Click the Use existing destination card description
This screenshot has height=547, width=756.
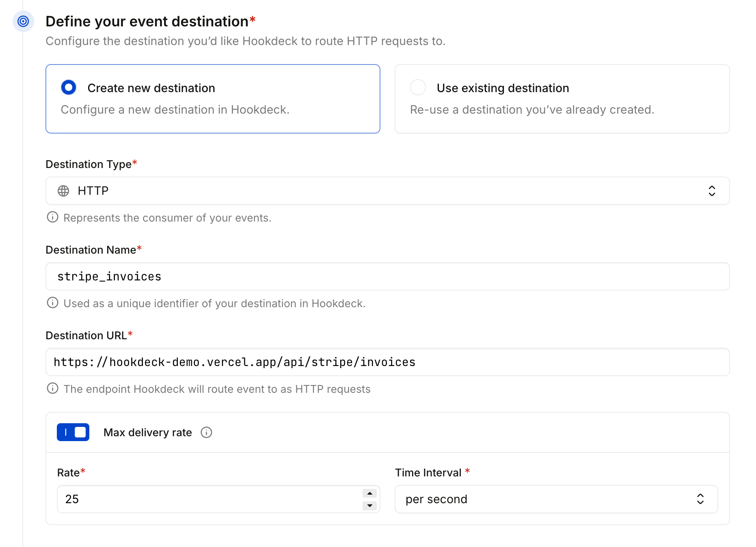click(x=532, y=110)
